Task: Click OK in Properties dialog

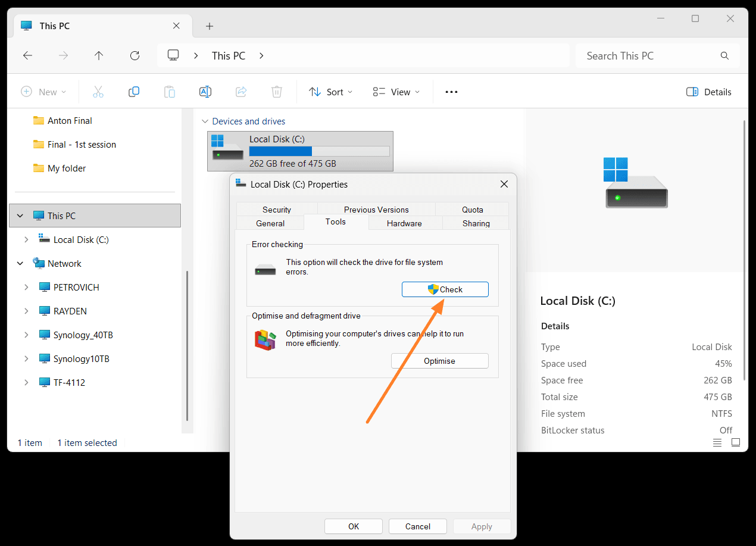Action: click(354, 526)
